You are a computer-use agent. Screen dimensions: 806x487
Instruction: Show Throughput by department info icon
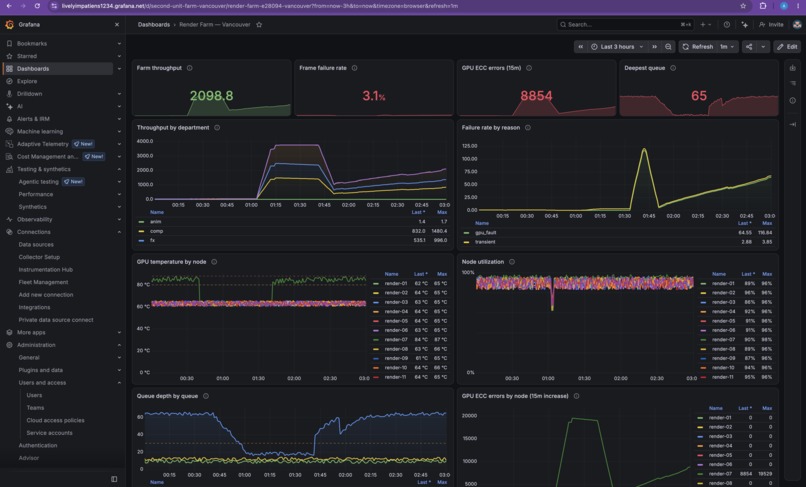pyautogui.click(x=217, y=128)
